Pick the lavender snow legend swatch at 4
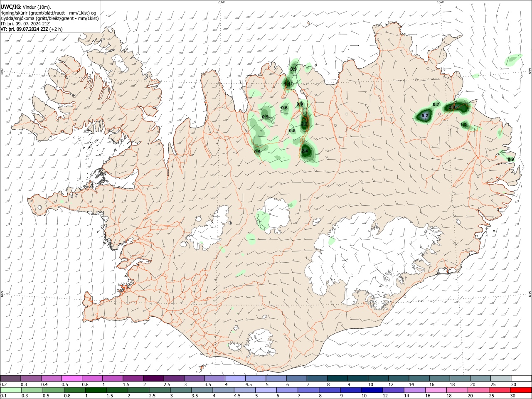Screen dimensions: 532x399 [236, 378]
